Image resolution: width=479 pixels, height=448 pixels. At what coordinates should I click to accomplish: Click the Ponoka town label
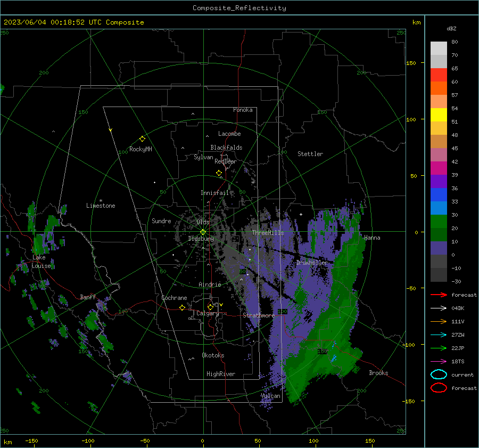[x=243, y=110]
